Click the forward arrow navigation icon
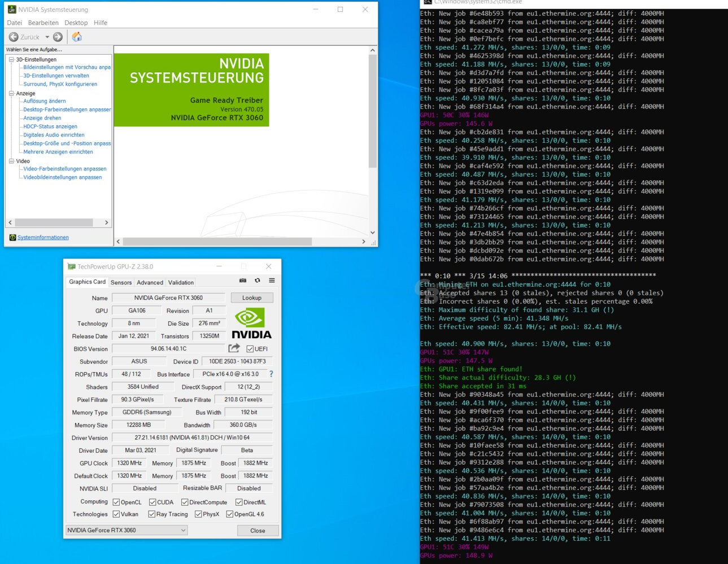Viewport: 728px width, 564px height. pos(58,37)
